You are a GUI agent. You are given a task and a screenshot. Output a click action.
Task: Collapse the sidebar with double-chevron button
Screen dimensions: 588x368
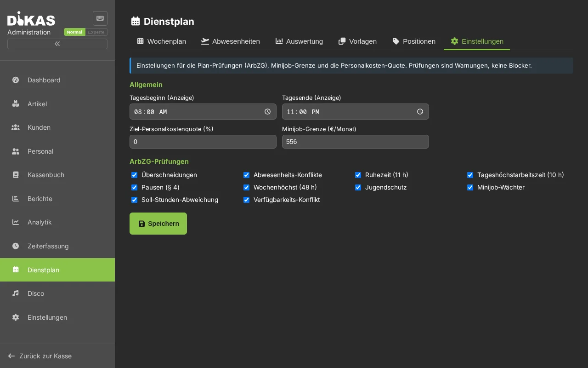(x=57, y=44)
